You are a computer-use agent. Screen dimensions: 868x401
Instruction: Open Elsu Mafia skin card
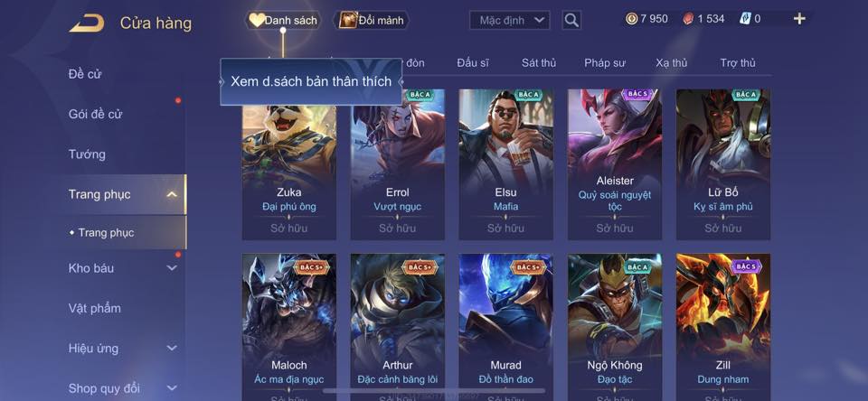point(506,164)
